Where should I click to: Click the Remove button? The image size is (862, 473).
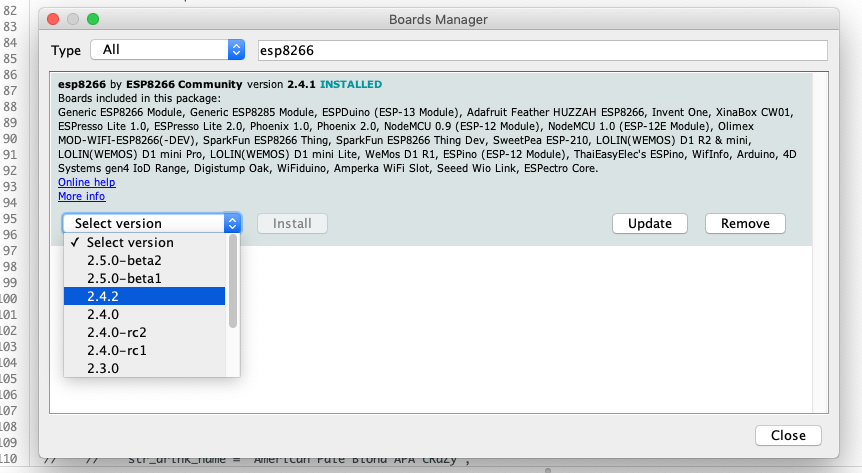pyautogui.click(x=745, y=223)
